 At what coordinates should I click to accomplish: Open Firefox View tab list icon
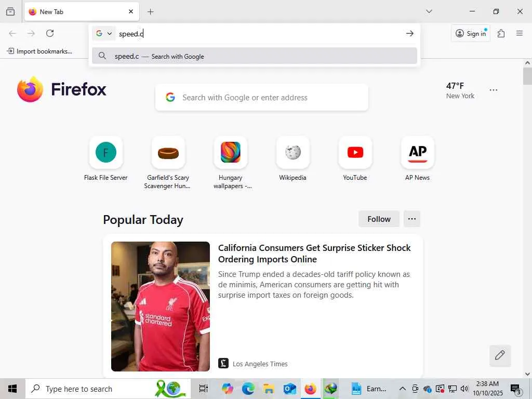[10, 11]
